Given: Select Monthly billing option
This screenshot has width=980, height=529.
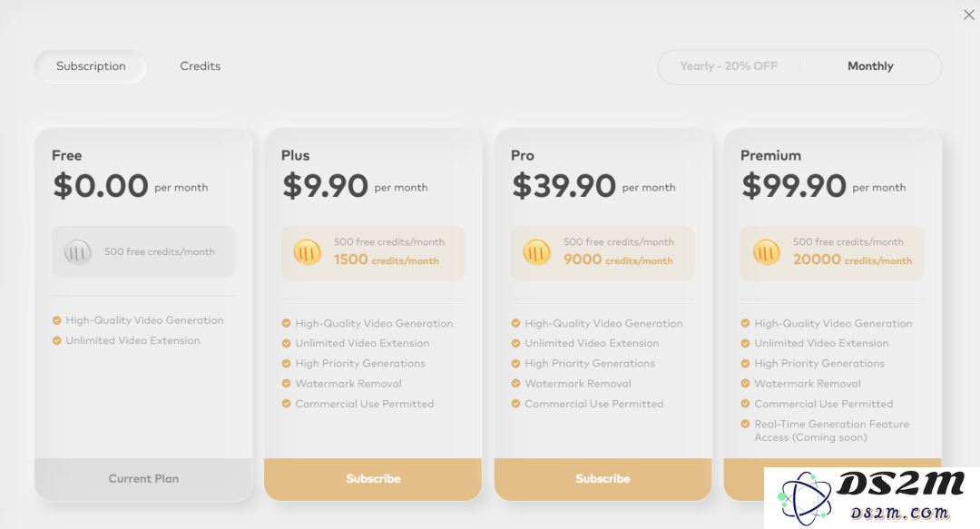Looking at the screenshot, I should [x=870, y=66].
